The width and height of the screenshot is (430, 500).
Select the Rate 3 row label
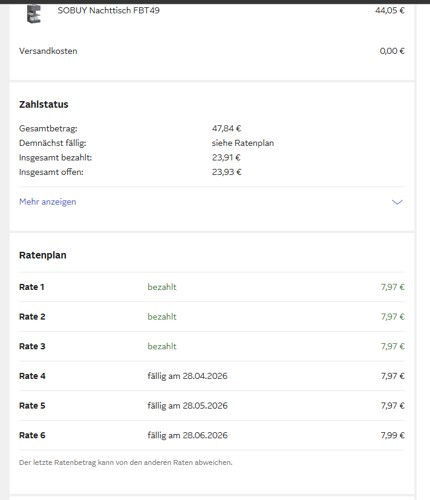coord(32,346)
